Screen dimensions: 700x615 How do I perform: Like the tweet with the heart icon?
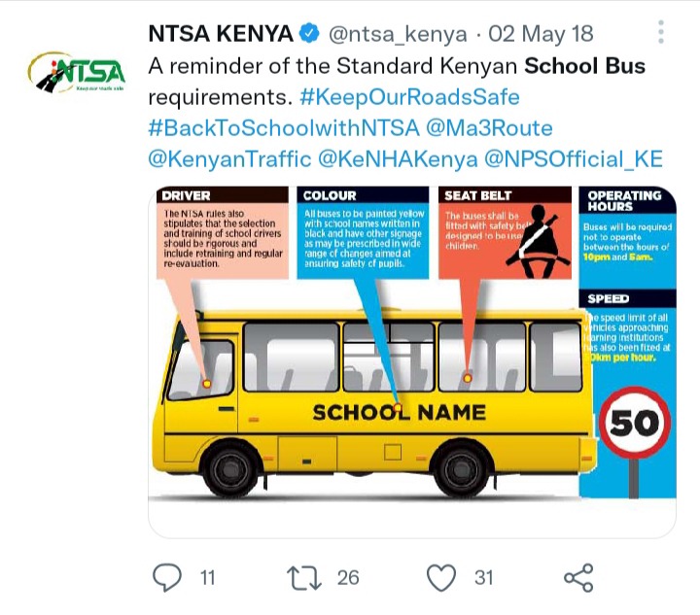441,577
